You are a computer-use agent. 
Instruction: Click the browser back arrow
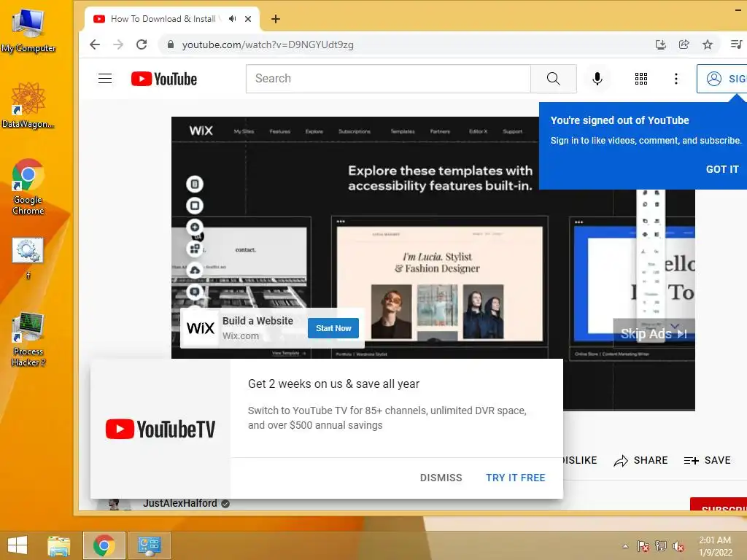pyautogui.click(x=95, y=44)
